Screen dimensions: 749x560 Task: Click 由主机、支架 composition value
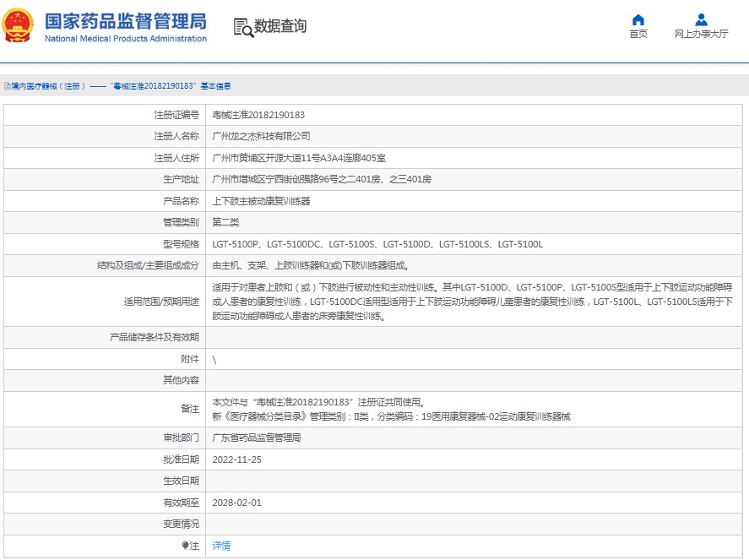[x=311, y=265]
